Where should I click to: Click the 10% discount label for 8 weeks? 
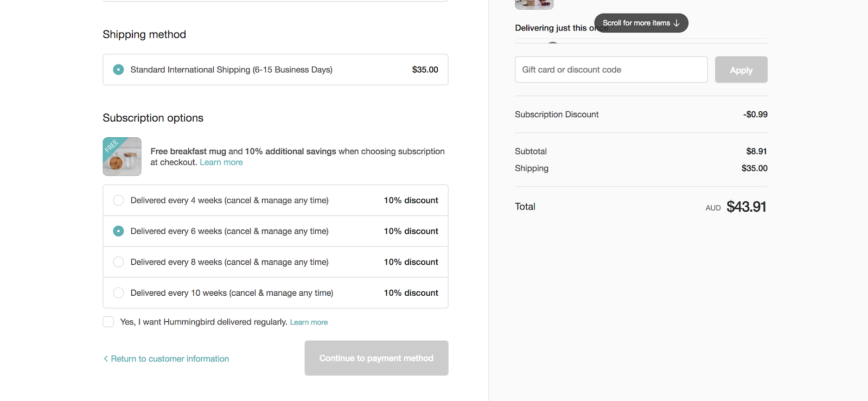(x=411, y=262)
